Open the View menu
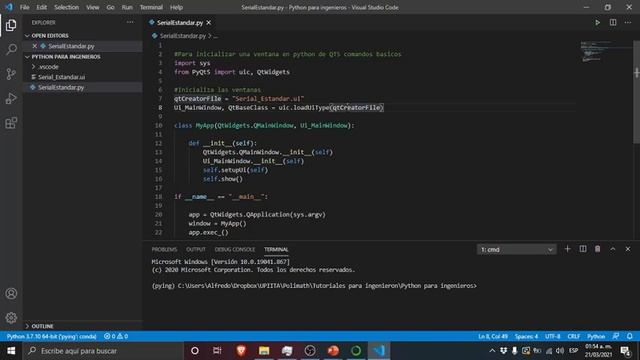640x360 pixels. pyautogui.click(x=92, y=7)
